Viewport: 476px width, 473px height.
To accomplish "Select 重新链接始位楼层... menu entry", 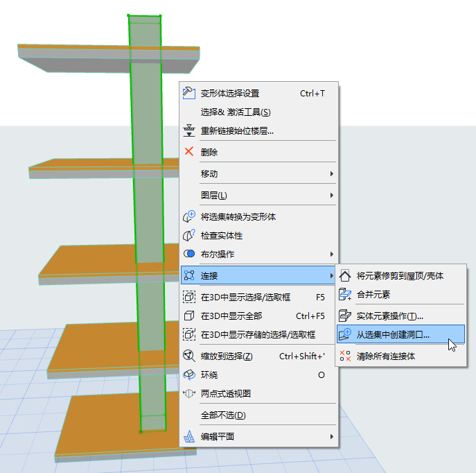I will click(258, 130).
